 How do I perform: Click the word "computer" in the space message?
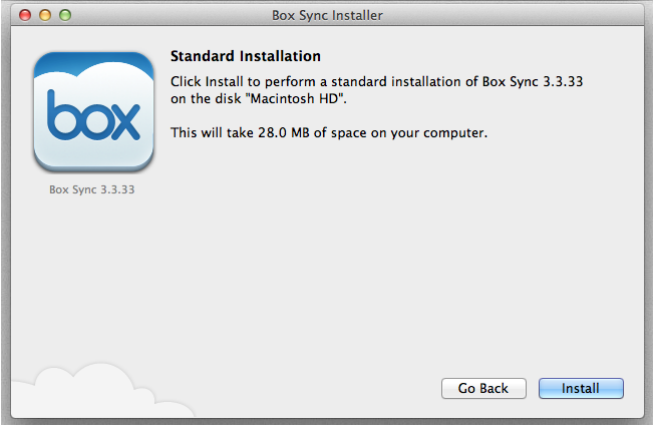453,133
